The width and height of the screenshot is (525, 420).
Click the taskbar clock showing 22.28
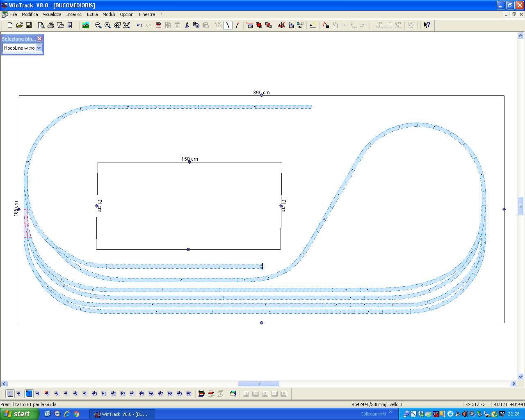(514, 414)
